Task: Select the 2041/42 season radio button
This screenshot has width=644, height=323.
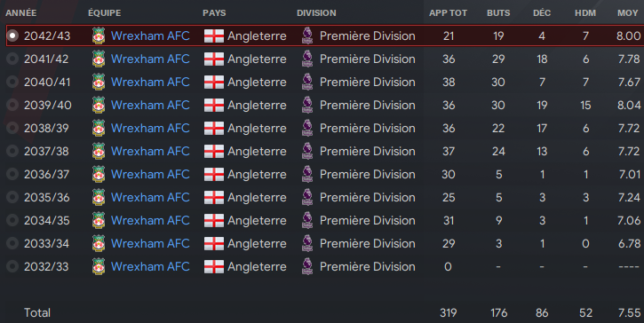Action: point(12,59)
